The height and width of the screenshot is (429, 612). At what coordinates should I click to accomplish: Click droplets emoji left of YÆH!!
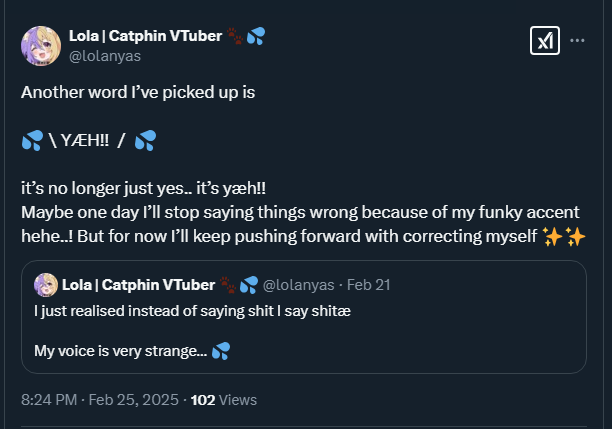tap(31, 140)
